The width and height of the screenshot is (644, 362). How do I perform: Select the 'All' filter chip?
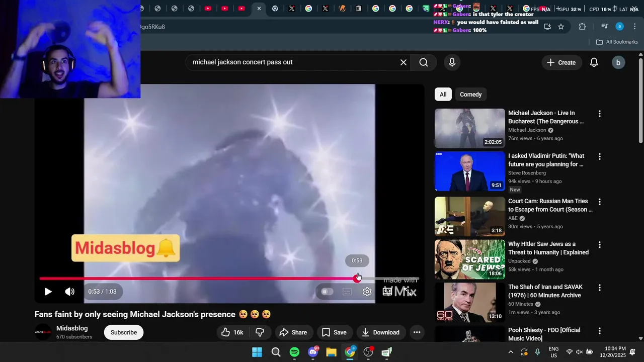click(x=443, y=95)
